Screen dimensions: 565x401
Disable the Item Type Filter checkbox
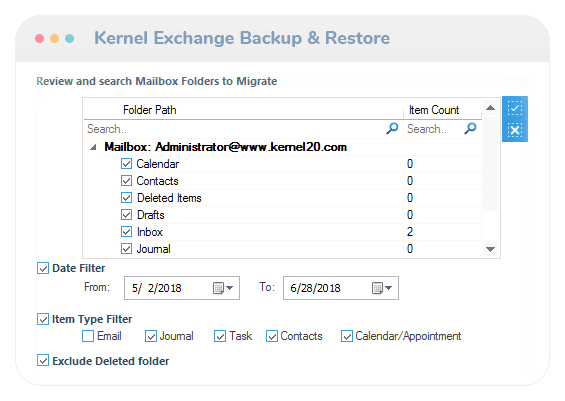coord(43,319)
